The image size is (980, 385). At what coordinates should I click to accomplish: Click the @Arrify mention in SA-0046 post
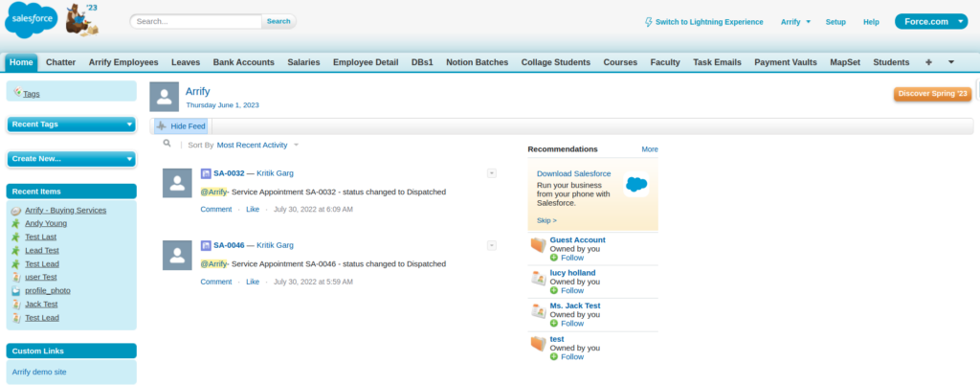[x=213, y=263]
